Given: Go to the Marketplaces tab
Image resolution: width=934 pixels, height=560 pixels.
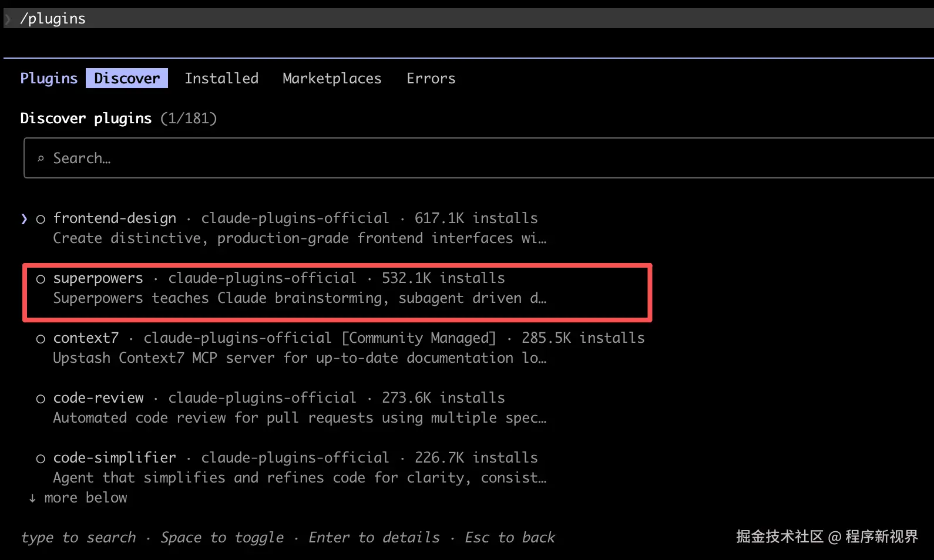Looking at the screenshot, I should pyautogui.click(x=332, y=78).
